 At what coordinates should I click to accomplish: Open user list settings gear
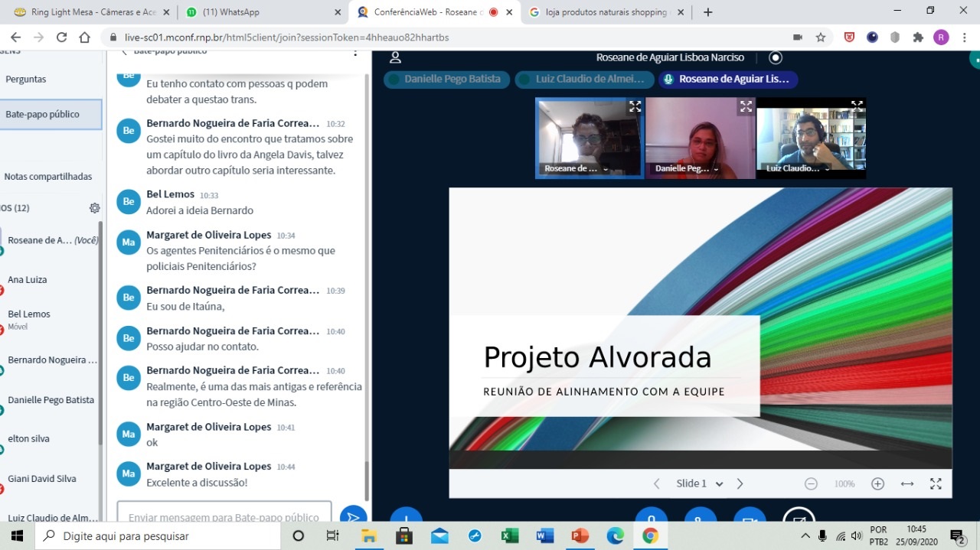[x=94, y=208]
